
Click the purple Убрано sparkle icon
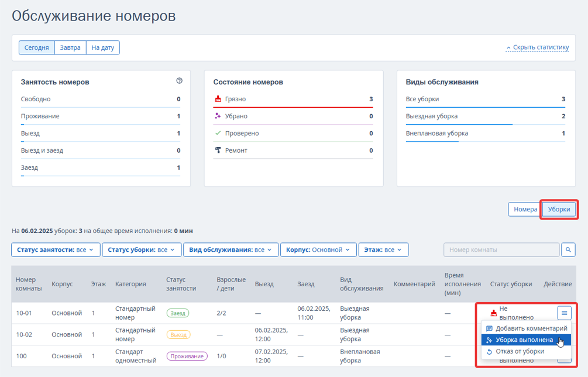[x=218, y=116]
